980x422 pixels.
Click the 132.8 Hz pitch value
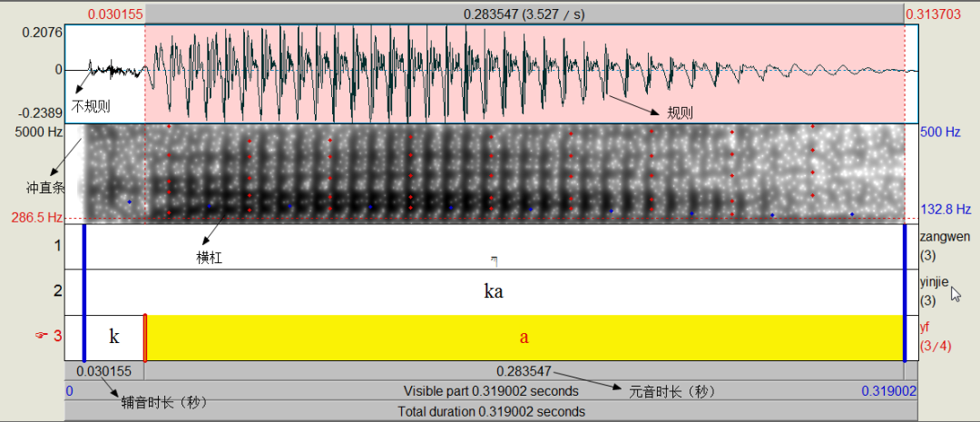pos(946,210)
